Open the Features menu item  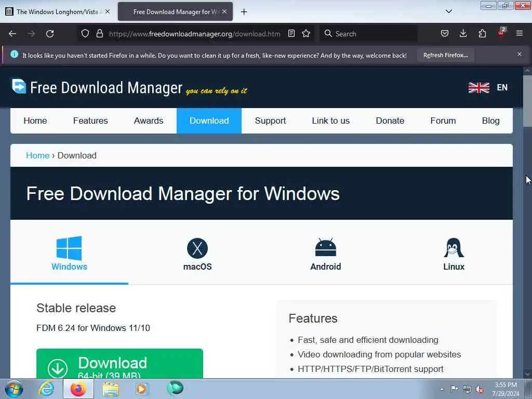[x=90, y=121]
